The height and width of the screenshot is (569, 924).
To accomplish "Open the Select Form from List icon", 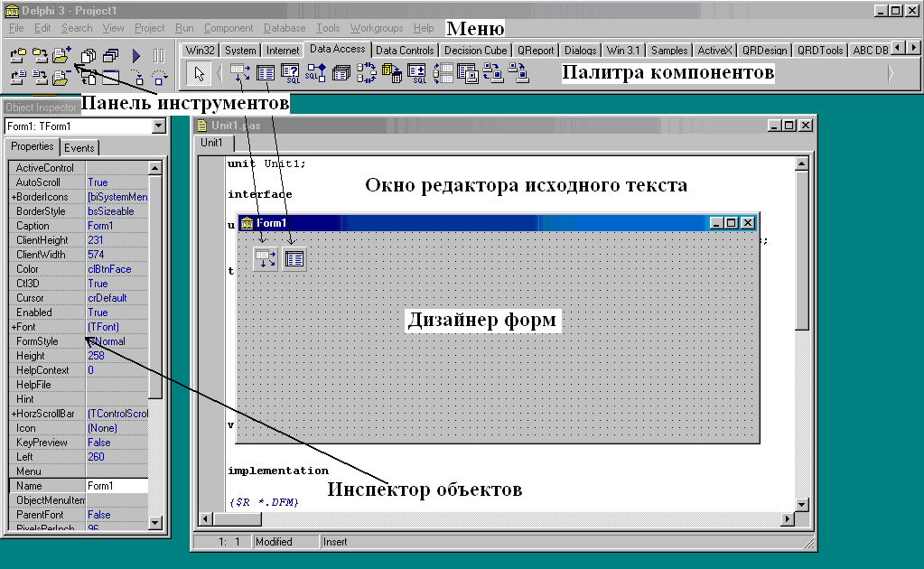I will 110,55.
